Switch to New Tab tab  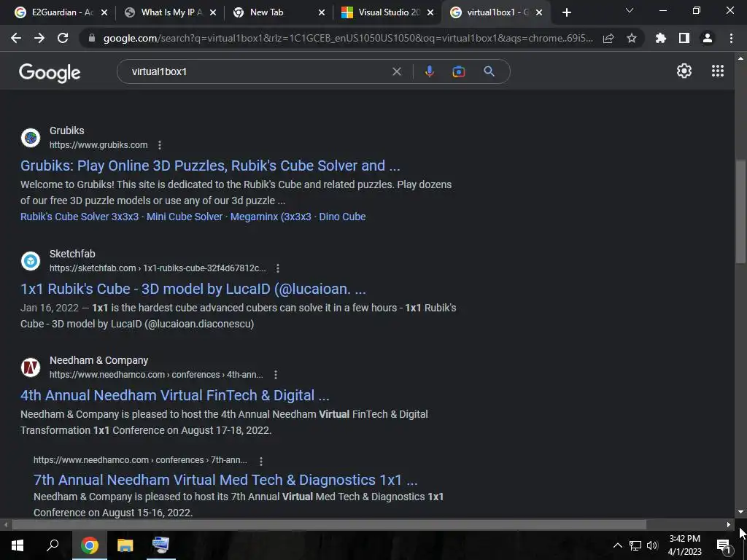pos(271,12)
